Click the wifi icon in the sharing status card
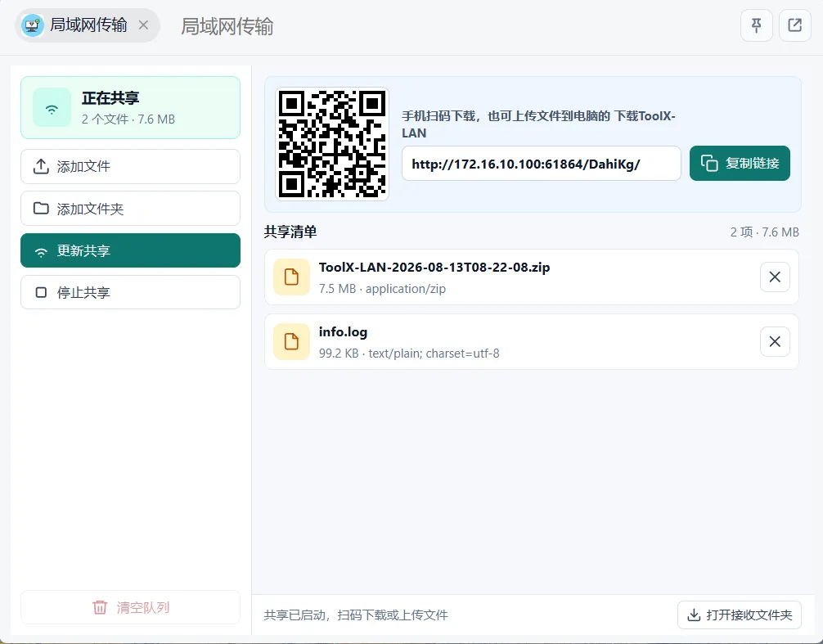Screen dimensions: 823x644 [x=52, y=108]
